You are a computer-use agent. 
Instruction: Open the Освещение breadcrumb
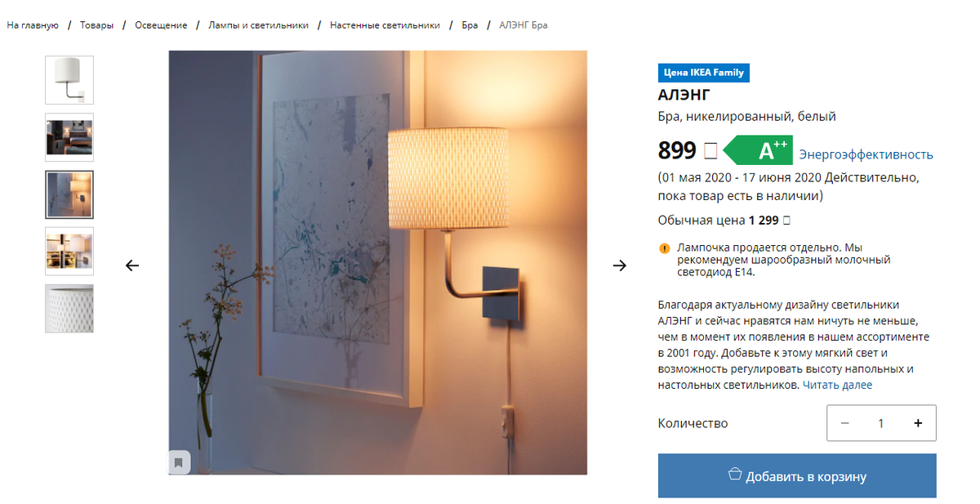point(161,25)
